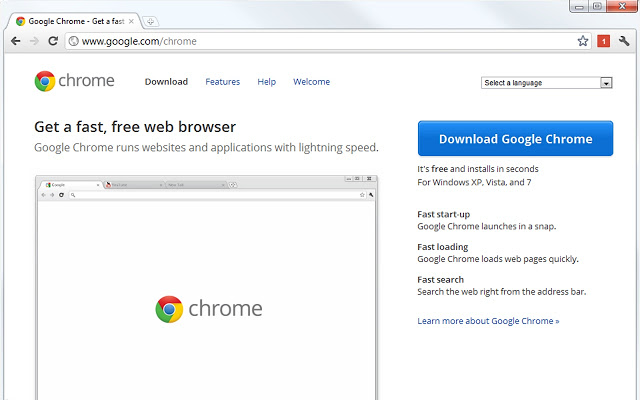The height and width of the screenshot is (400, 640).
Task: Follow the Learn more about Google Chrome link
Action: point(488,321)
